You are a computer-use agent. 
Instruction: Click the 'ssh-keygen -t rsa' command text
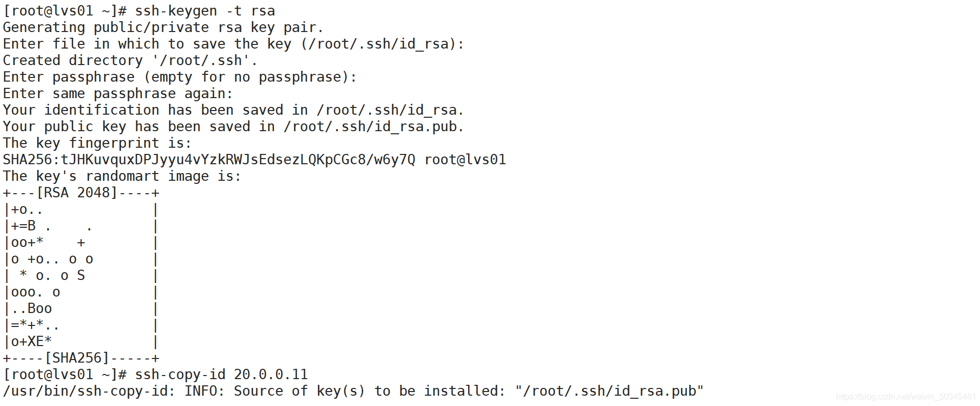click(x=205, y=11)
